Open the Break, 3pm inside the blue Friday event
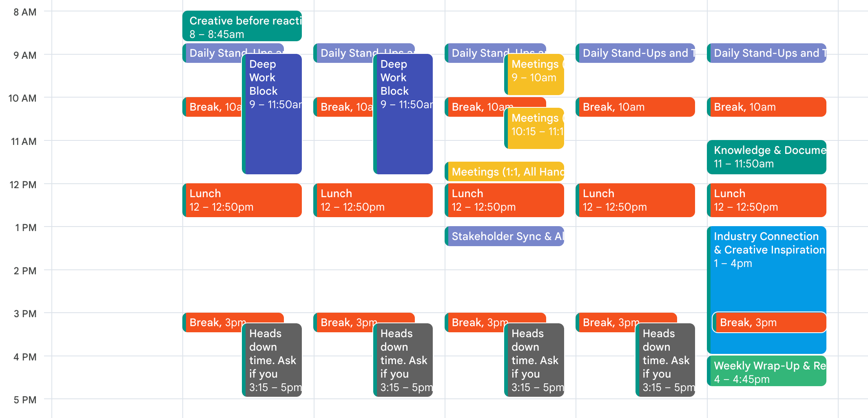The image size is (868, 418). pos(768,322)
